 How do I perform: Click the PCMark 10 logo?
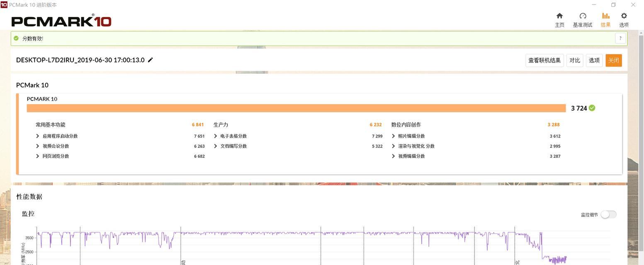(x=61, y=21)
